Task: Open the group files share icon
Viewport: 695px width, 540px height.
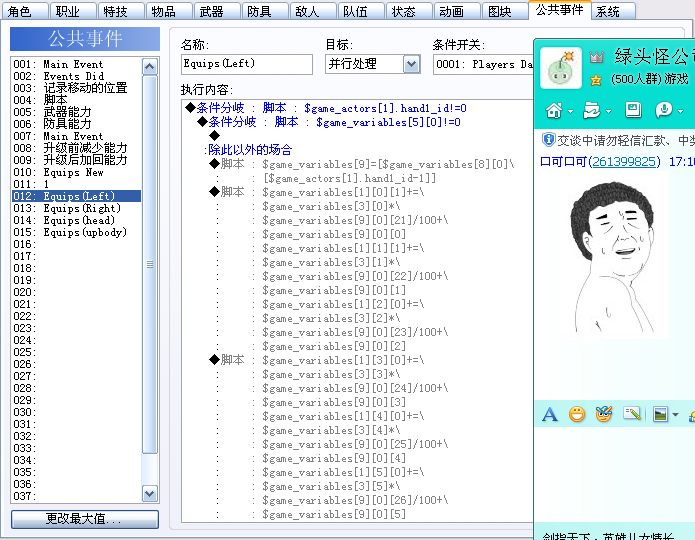Action: [x=592, y=110]
